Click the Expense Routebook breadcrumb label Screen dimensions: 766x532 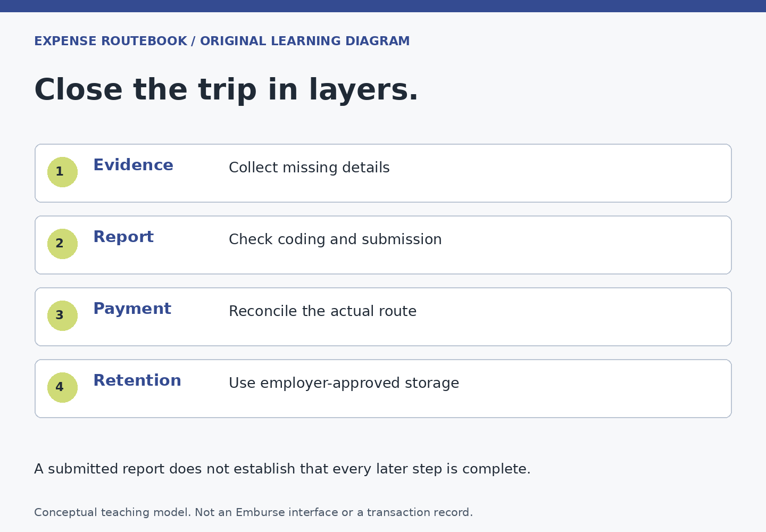point(222,41)
